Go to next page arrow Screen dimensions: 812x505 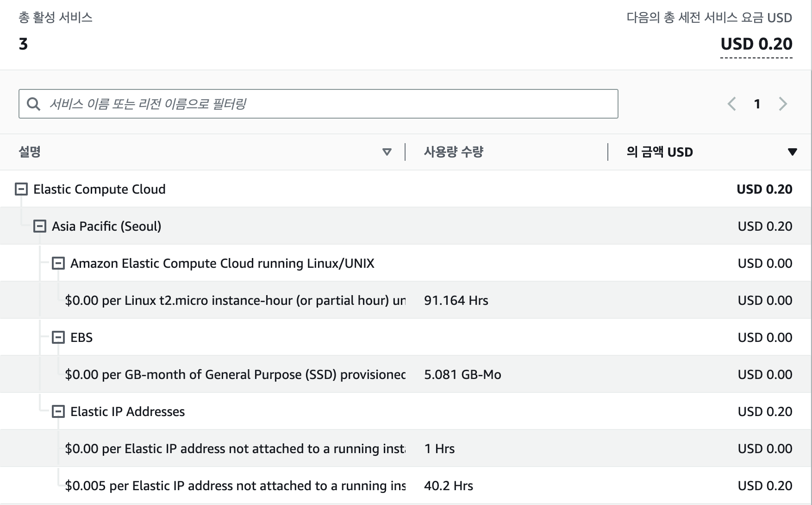(x=783, y=104)
